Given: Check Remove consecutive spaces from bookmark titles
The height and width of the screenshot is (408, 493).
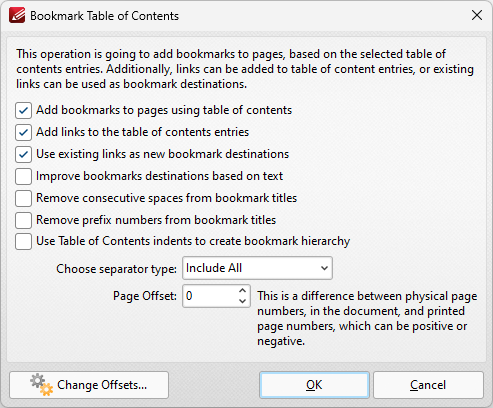Looking at the screenshot, I should (x=23, y=198).
